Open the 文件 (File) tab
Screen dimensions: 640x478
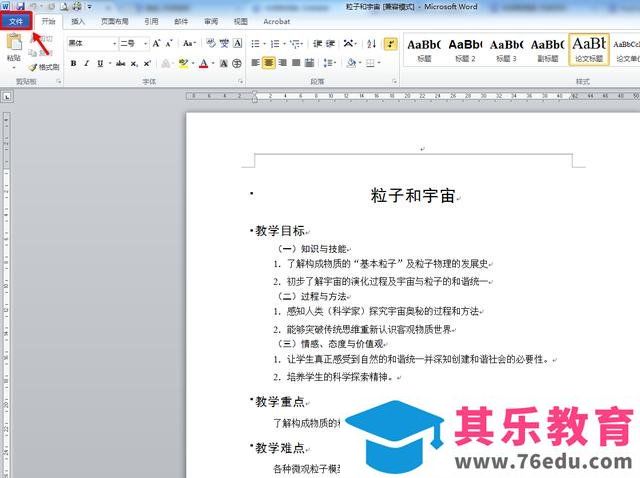16,21
